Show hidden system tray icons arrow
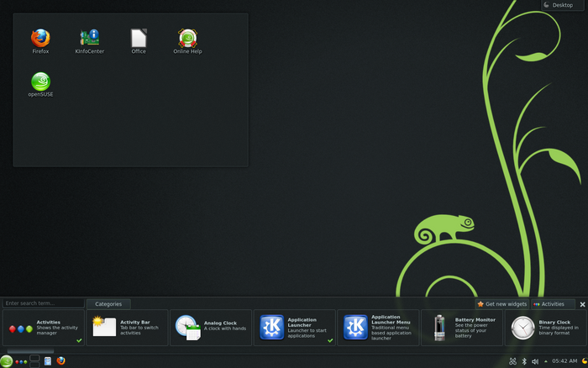 (x=545, y=361)
